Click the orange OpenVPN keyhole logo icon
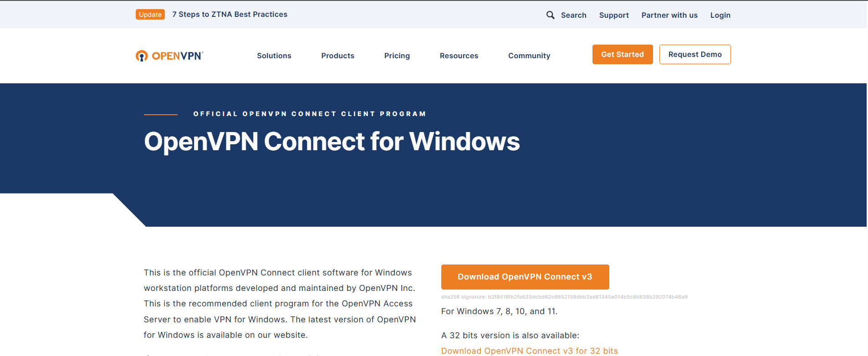868x356 pixels. click(142, 56)
